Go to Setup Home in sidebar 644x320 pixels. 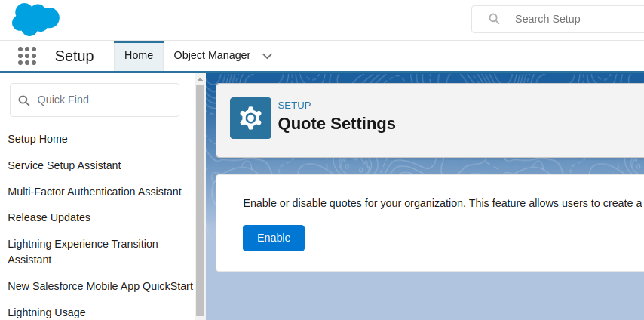[x=38, y=139]
